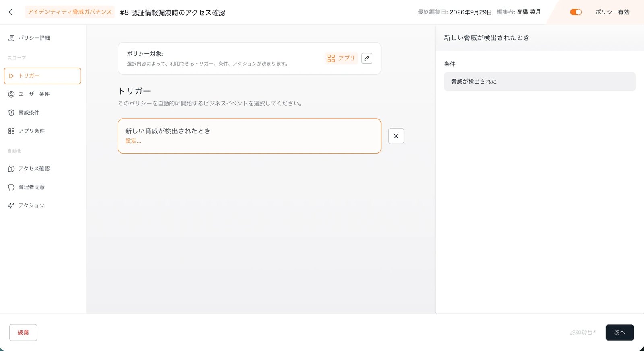Select トリガー in the sidebar
The height and width of the screenshot is (351, 644).
(x=42, y=76)
